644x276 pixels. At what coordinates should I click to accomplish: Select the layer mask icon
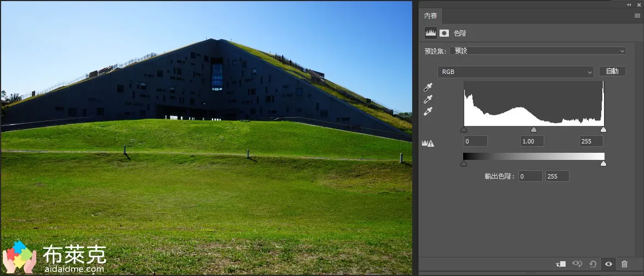click(444, 33)
